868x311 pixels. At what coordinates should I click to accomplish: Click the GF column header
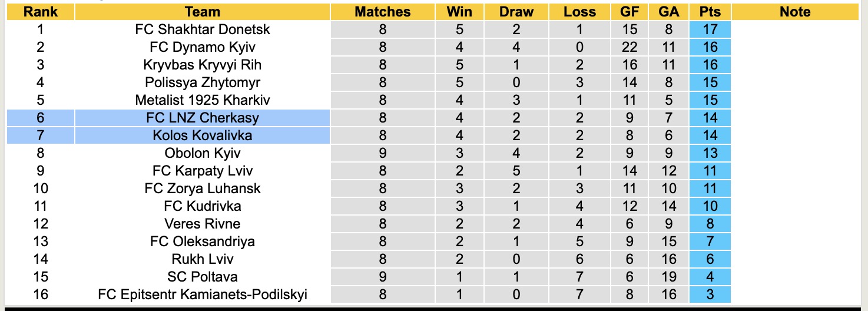click(x=630, y=12)
